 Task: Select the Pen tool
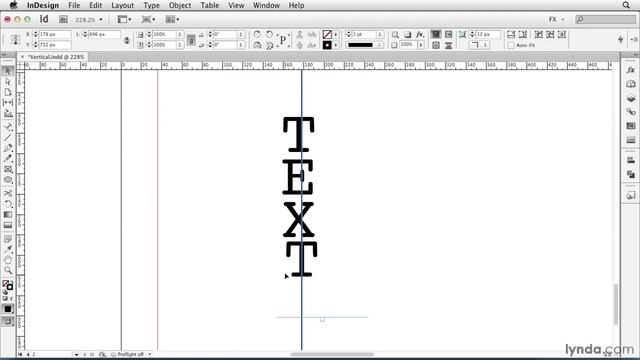[x=8, y=148]
